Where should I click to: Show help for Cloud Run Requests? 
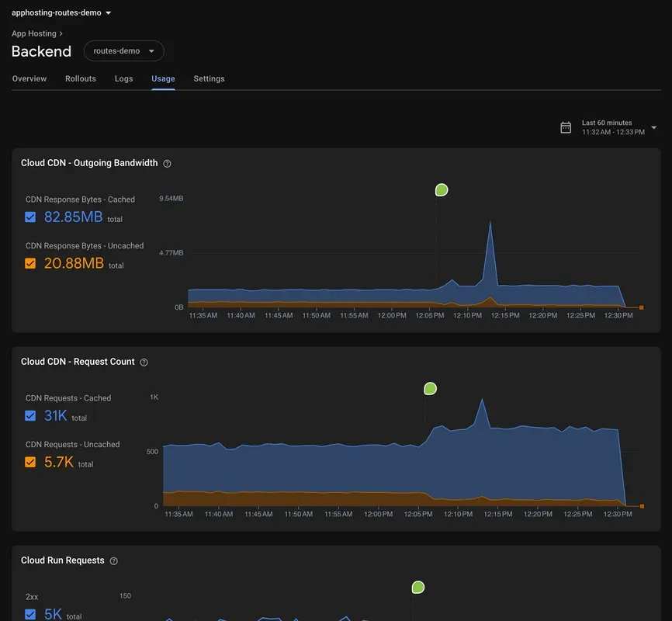click(113, 561)
